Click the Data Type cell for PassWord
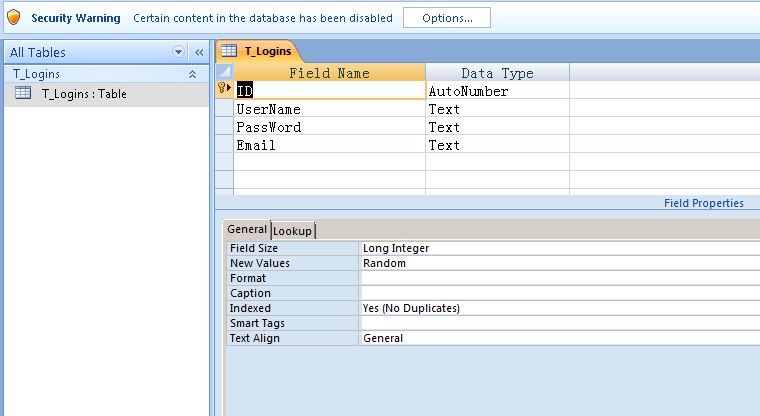The width and height of the screenshot is (760, 416). (496, 127)
